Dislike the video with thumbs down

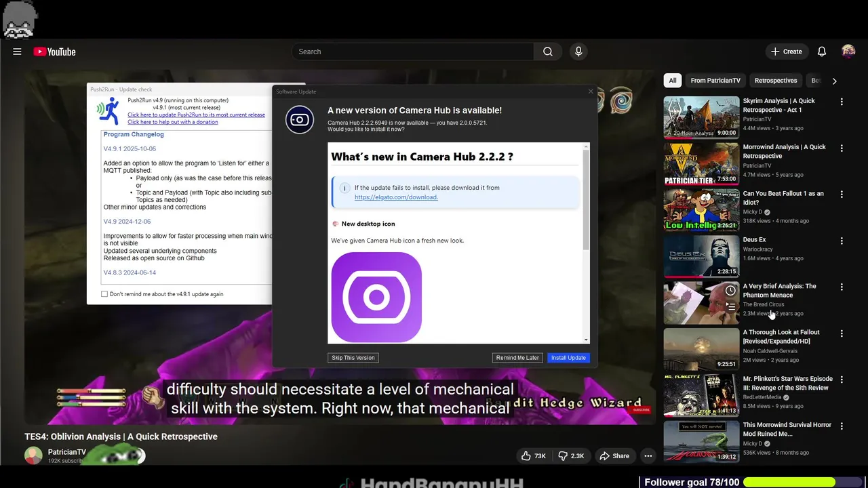click(x=571, y=456)
